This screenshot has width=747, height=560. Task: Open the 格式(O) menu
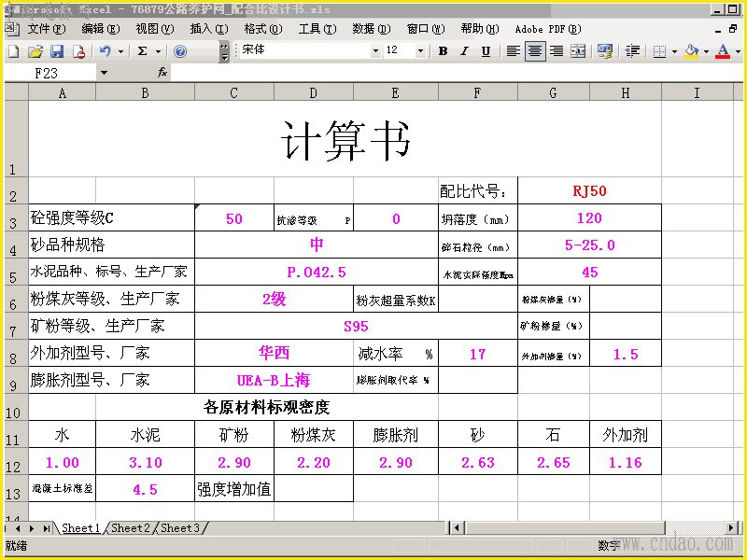[263, 29]
